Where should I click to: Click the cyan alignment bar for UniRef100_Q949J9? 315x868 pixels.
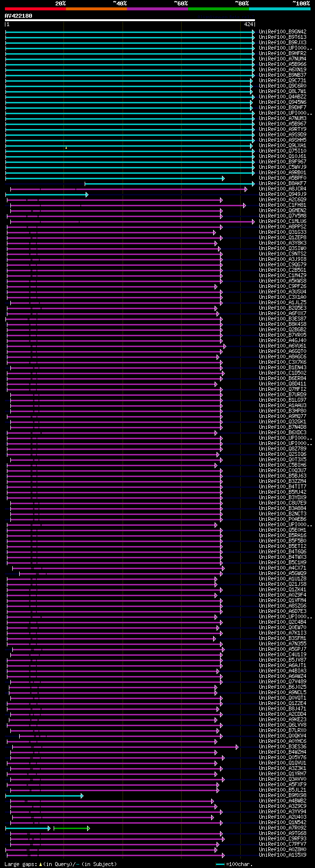coord(47,194)
